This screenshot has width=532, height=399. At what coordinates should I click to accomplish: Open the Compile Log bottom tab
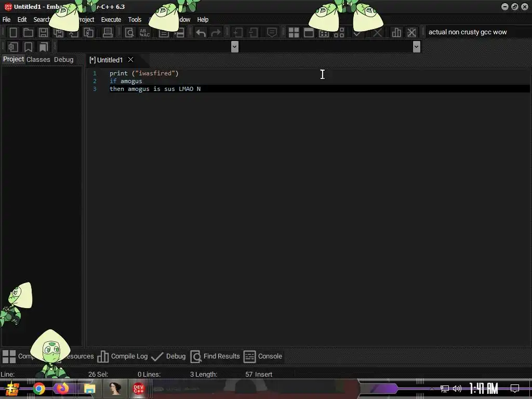123,356
